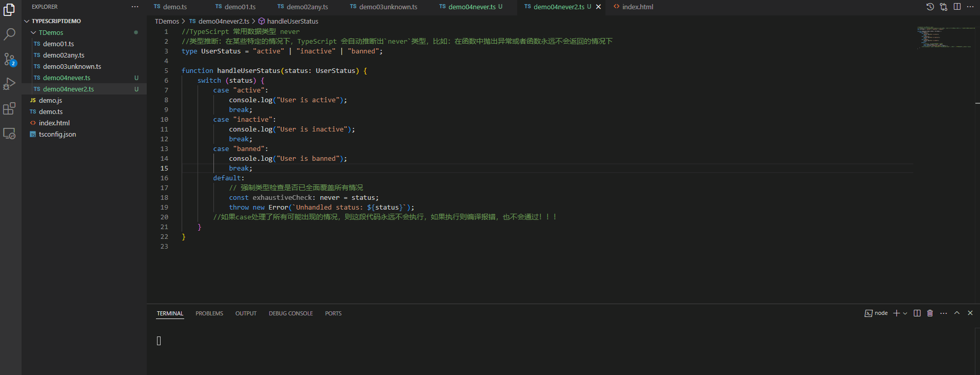Open Source Control view with badge
This screenshot has height=375, width=980.
9,59
